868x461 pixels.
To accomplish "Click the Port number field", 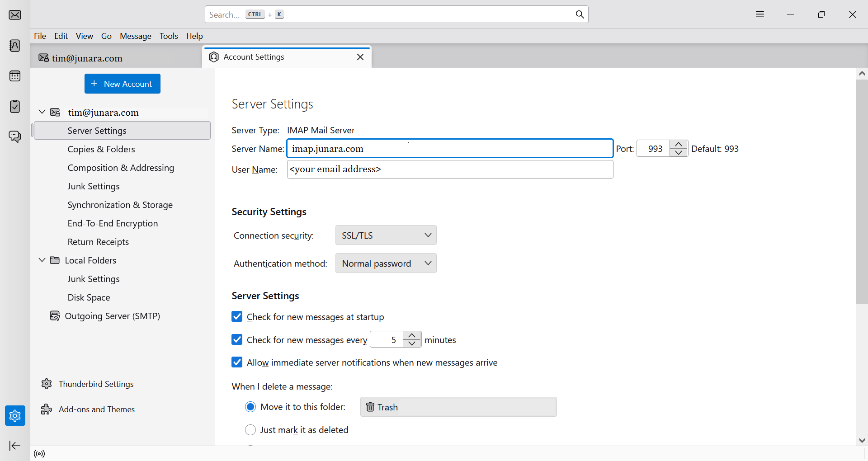I will click(653, 149).
